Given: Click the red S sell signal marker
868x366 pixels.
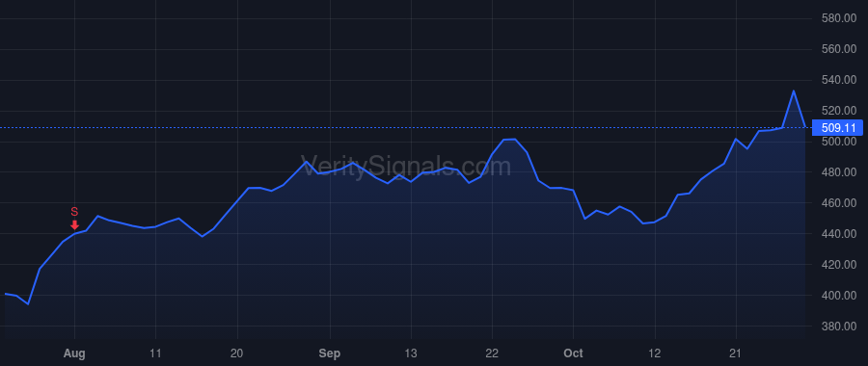Looking at the screenshot, I should click(74, 218).
